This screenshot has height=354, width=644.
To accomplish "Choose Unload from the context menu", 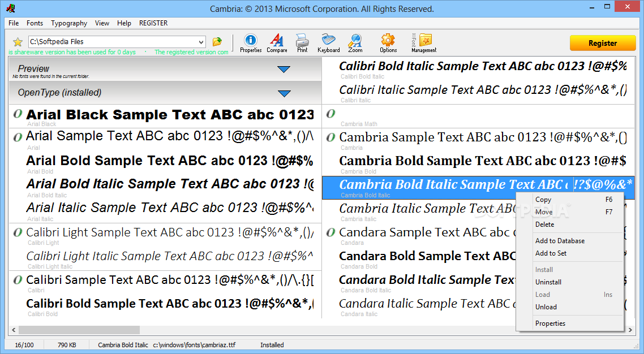I will (570, 307).
